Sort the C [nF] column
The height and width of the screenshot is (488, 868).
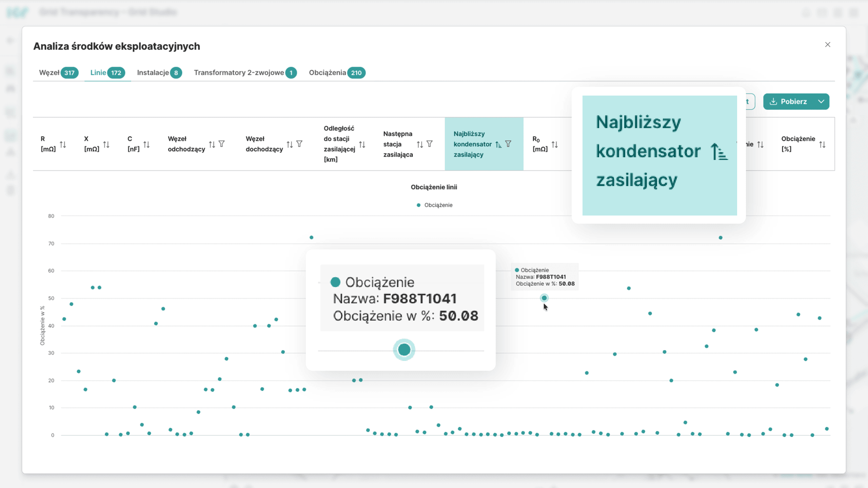coord(146,145)
